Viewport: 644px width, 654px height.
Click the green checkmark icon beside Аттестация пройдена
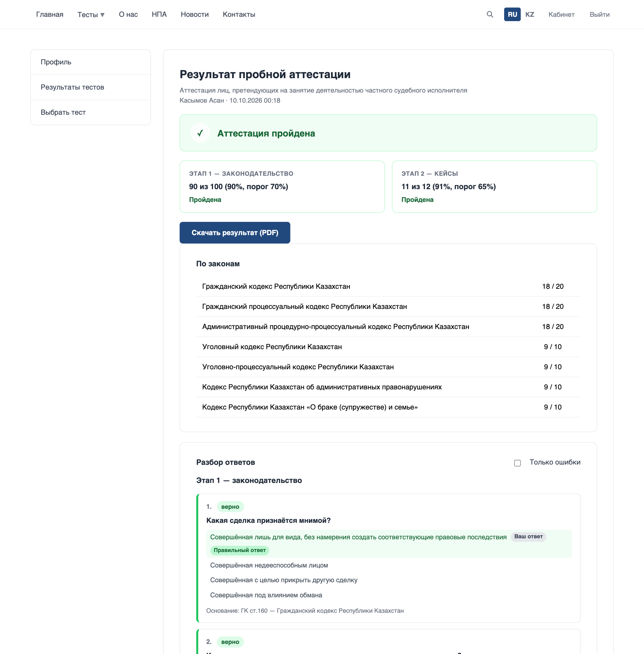tap(200, 133)
